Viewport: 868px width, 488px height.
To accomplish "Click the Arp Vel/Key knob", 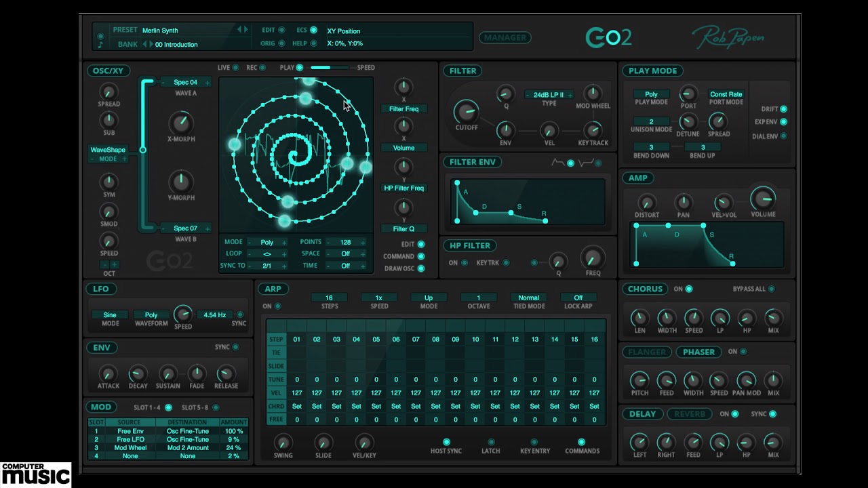I will [x=364, y=442].
